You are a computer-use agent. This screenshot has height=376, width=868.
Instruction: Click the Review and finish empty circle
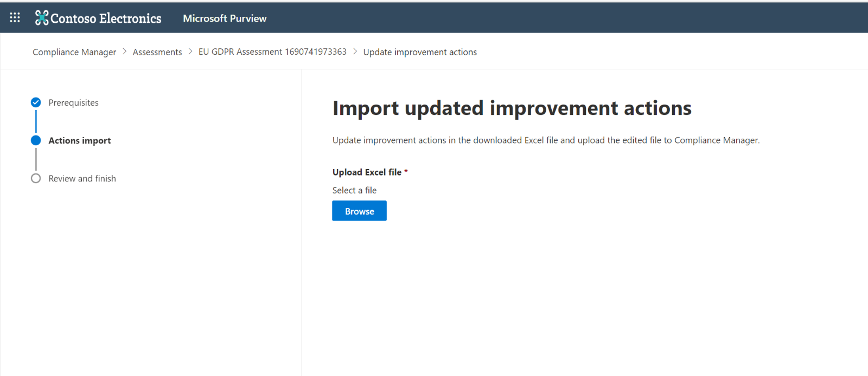pos(36,178)
